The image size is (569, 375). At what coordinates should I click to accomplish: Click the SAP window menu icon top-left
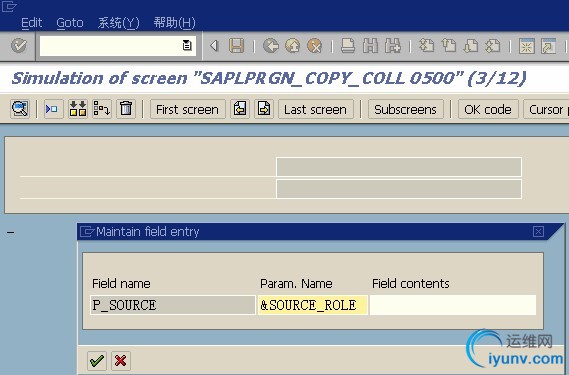tap(9, 7)
